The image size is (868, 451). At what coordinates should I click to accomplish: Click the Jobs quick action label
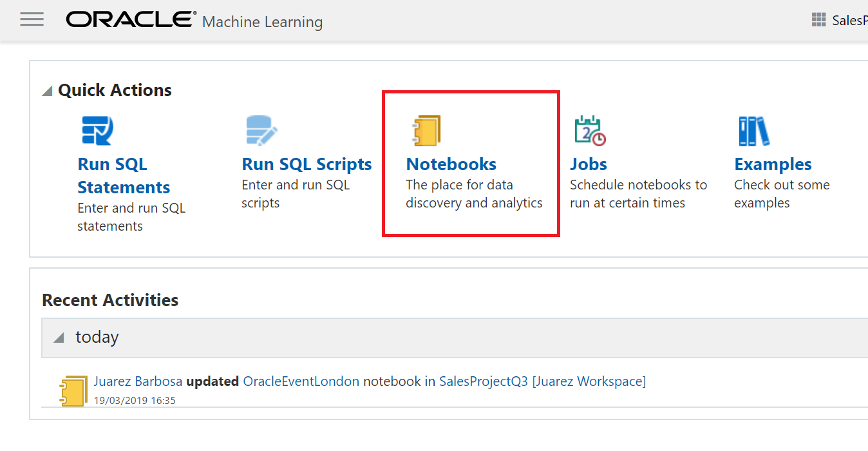click(588, 164)
